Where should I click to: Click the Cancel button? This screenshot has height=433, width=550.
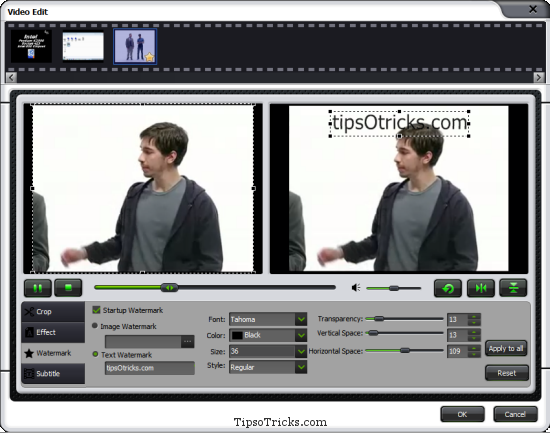(515, 414)
